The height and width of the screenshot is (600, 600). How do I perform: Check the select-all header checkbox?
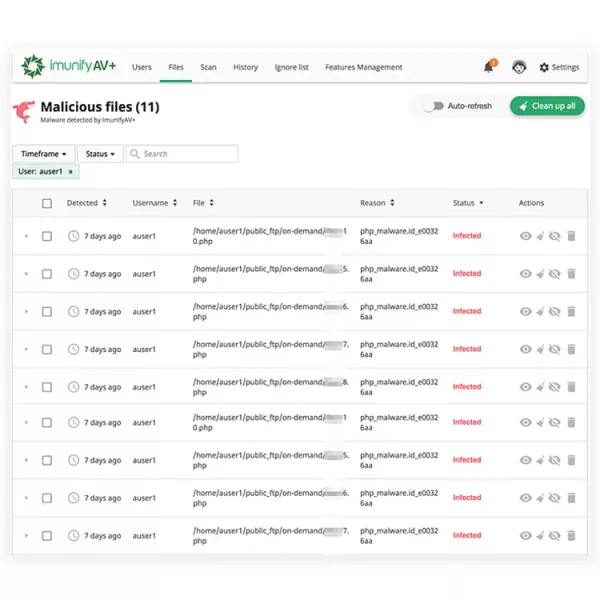coord(47,203)
